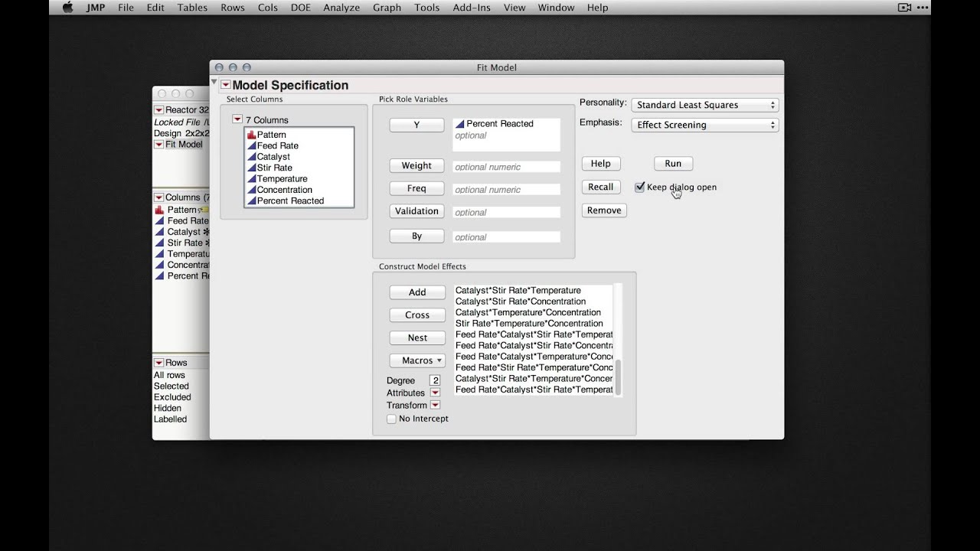Click the continuous icon beside Stir Rate in Select Columns

251,168
